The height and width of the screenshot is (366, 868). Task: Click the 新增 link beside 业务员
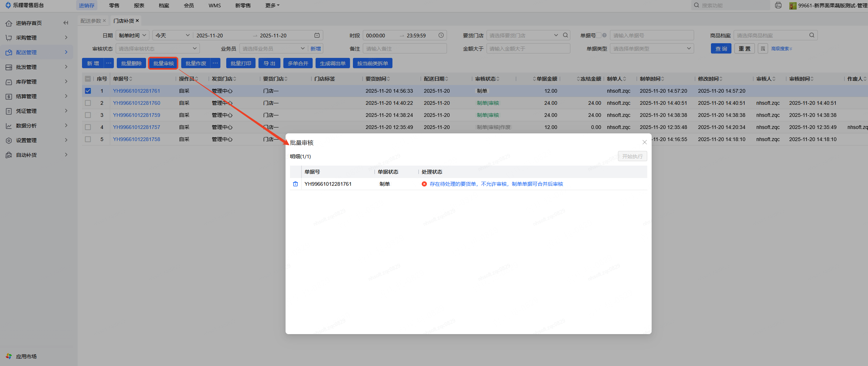pos(316,48)
